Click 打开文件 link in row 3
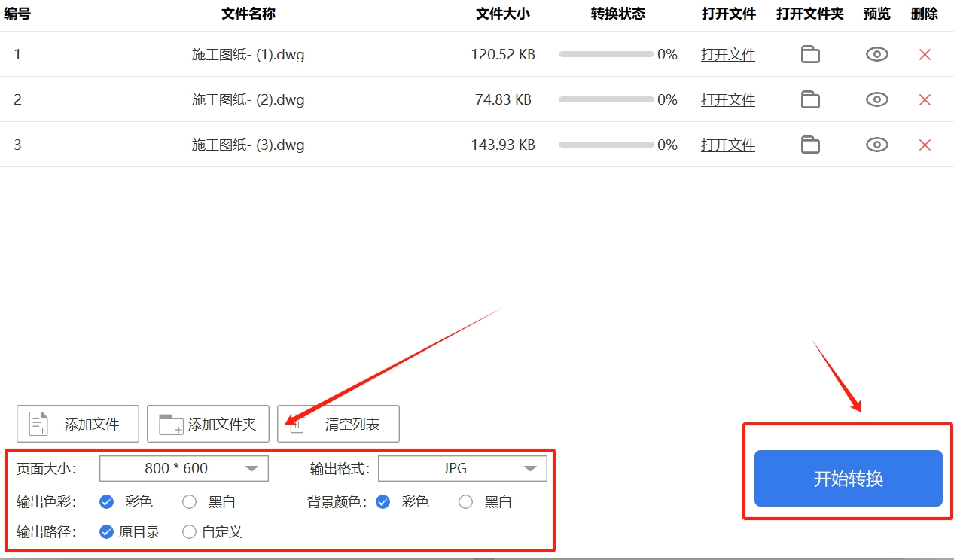Screen dimensions: 954x560 728,145
